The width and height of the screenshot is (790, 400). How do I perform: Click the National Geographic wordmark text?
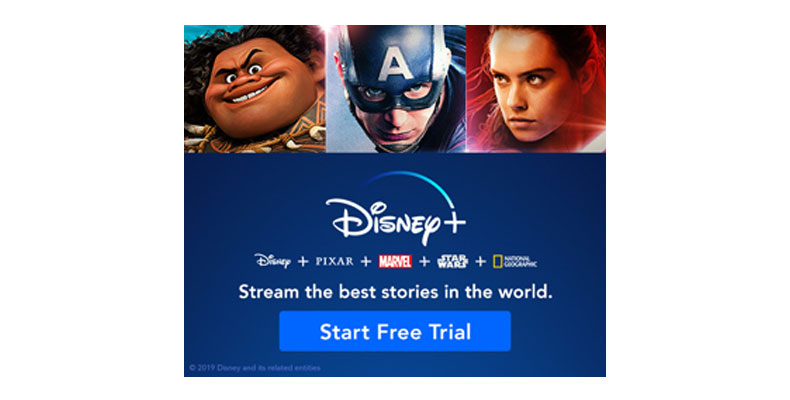coord(520,262)
